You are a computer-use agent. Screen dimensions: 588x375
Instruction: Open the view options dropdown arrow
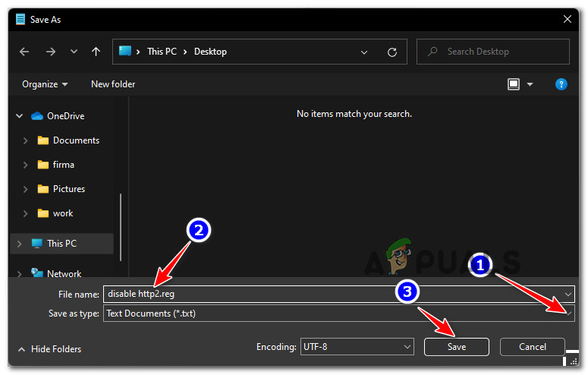[530, 84]
